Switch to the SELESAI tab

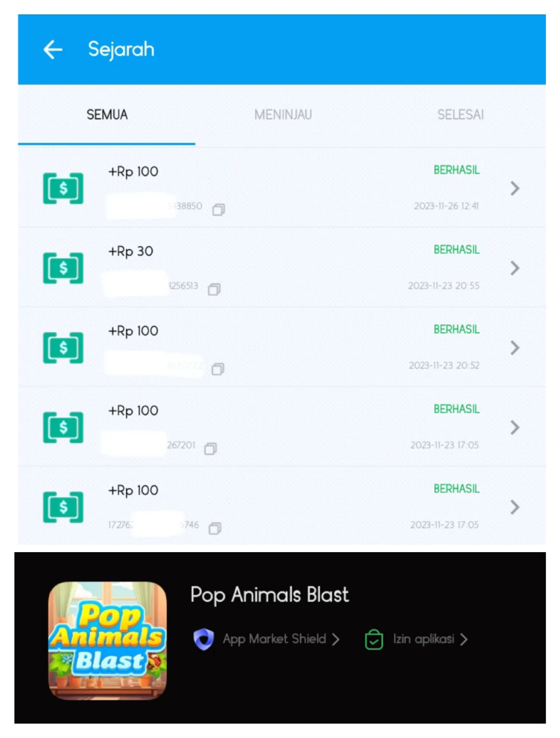point(460,115)
